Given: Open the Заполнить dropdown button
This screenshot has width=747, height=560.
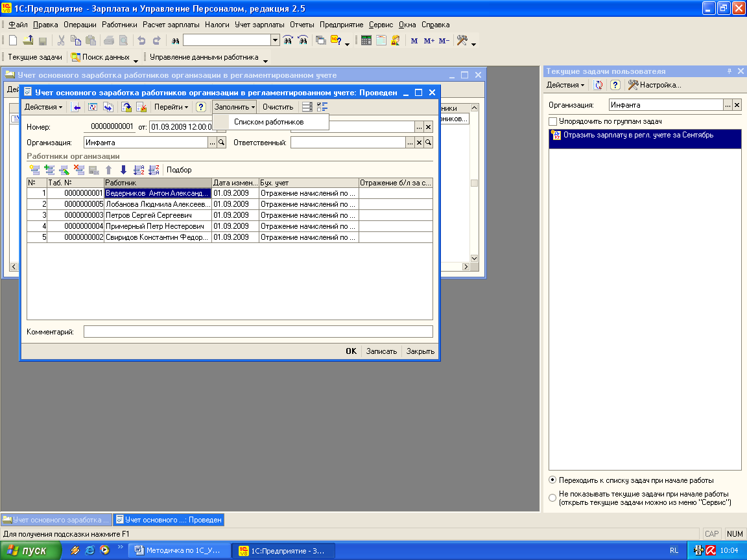Looking at the screenshot, I should (x=234, y=107).
